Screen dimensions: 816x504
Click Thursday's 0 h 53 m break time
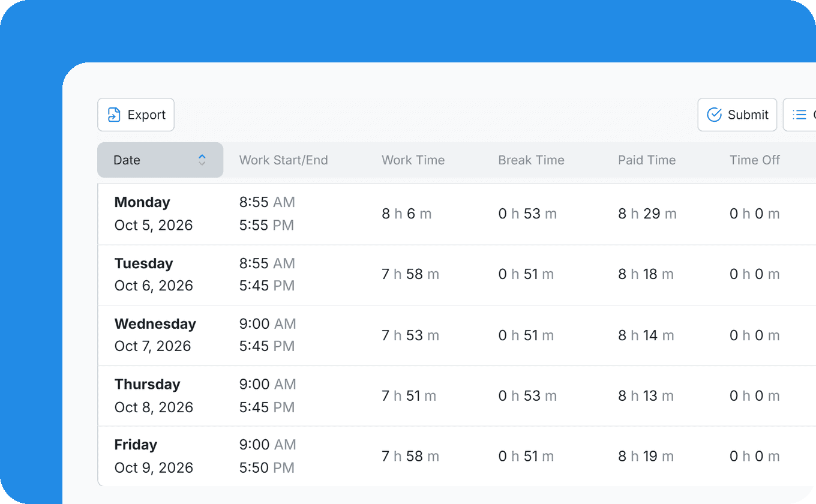[x=527, y=396]
